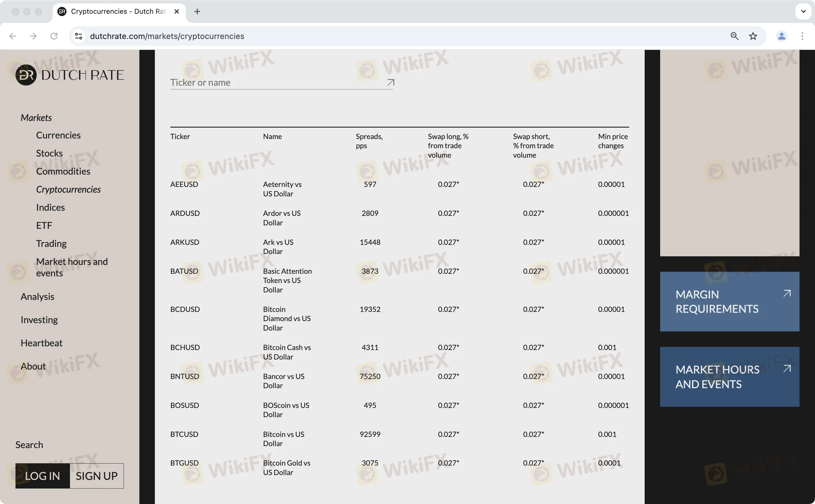Open a new browser tab
The height and width of the screenshot is (504, 815).
click(197, 12)
